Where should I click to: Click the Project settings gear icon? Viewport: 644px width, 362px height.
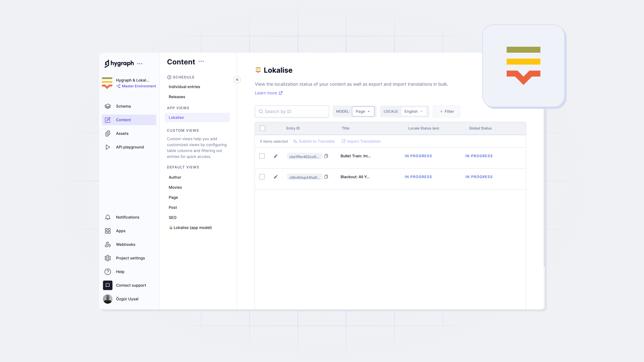108,258
